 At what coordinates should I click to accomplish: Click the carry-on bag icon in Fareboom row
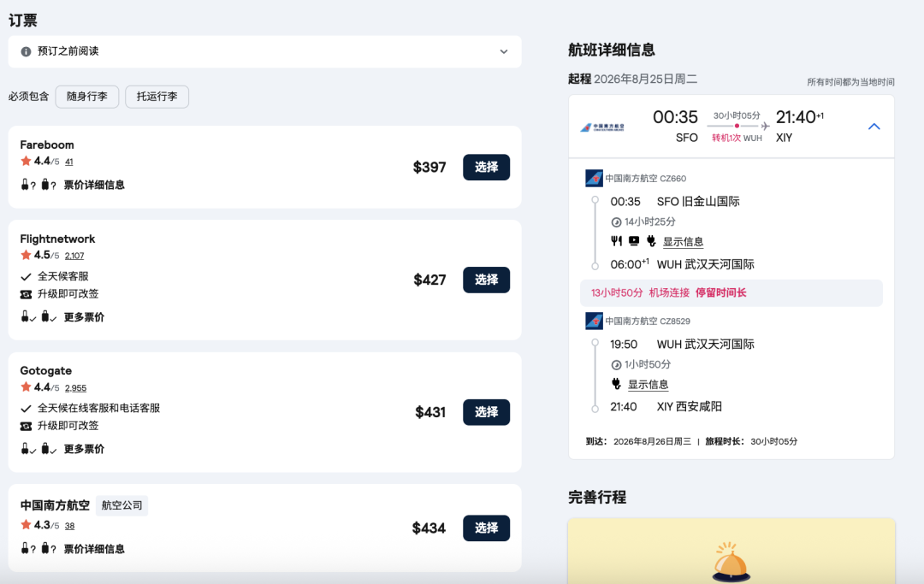(x=25, y=185)
